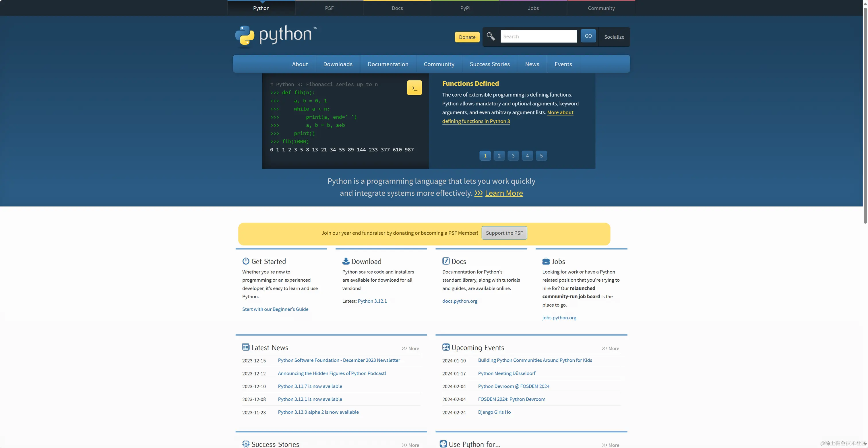Click the Latest News newspaper icon
This screenshot has width=868, height=448.
[x=246, y=347]
